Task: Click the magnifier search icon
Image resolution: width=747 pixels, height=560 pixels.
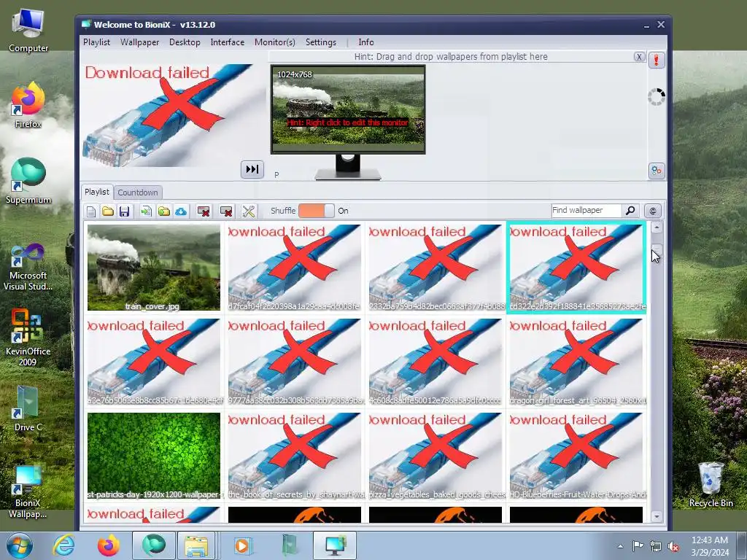Action: click(x=630, y=210)
